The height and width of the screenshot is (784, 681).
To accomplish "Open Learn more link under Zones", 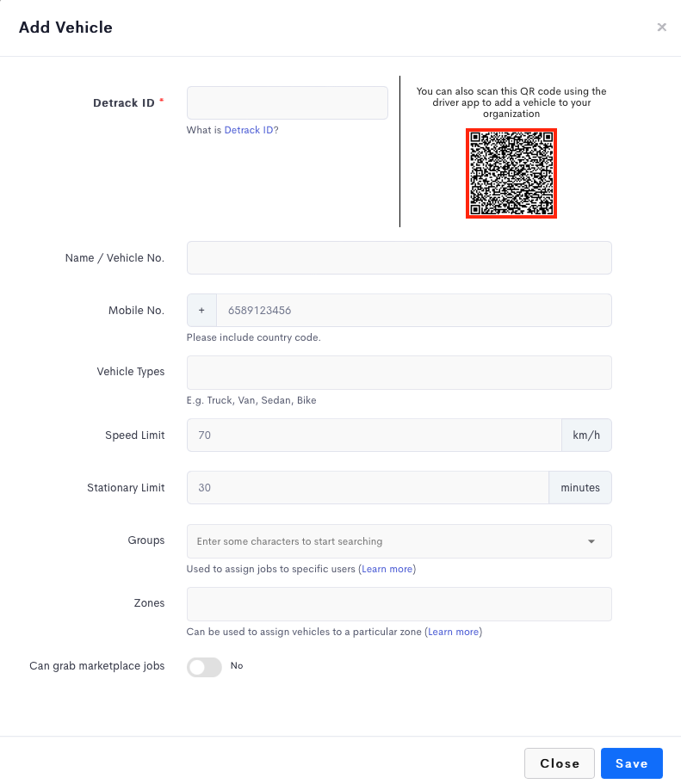I will point(454,632).
